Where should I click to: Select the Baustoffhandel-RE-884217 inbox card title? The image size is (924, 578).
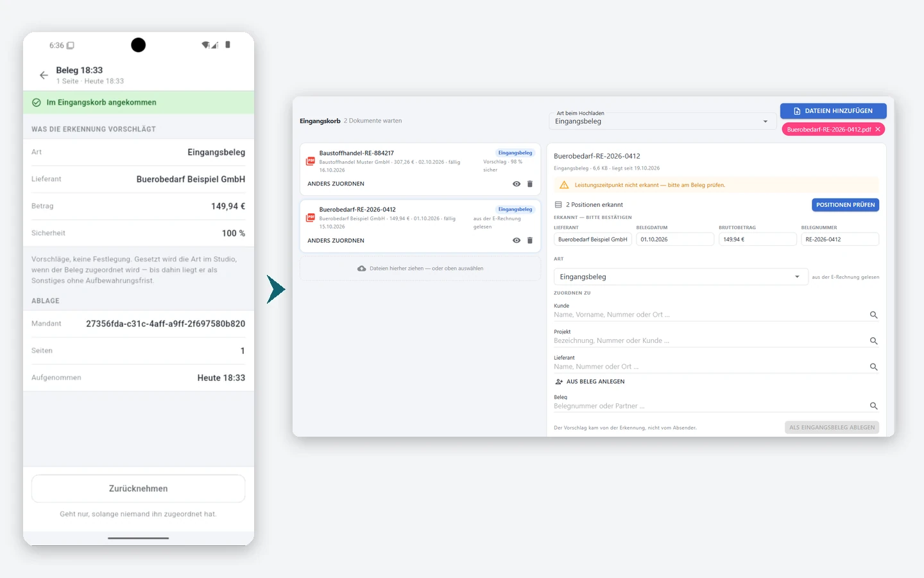pyautogui.click(x=357, y=153)
